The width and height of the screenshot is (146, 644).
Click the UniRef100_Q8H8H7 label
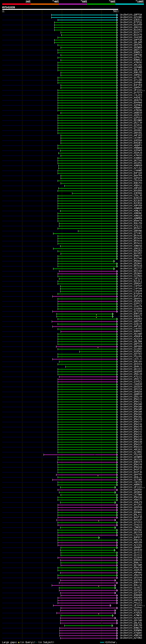click(131, 548)
